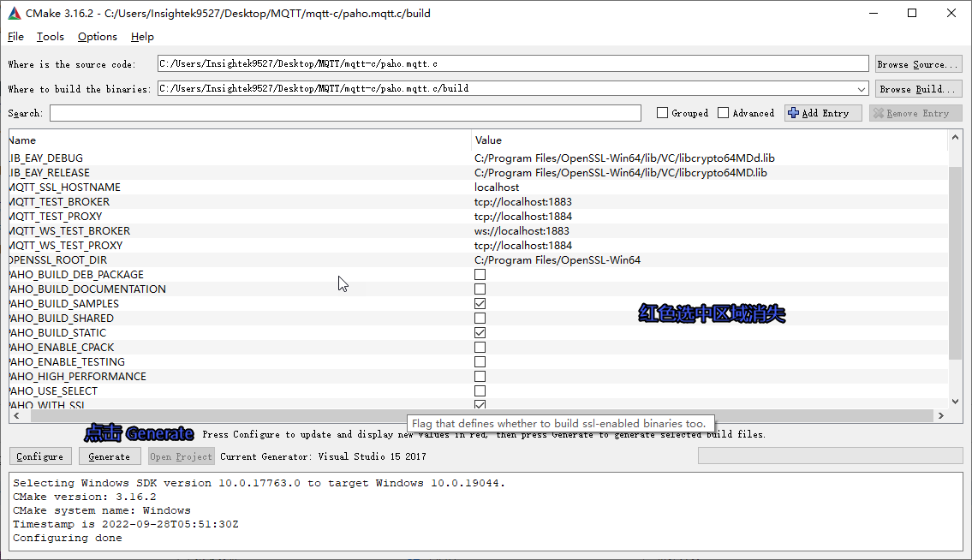Select MQTT_WS_TEST_PROXY row
The width and height of the screenshot is (972, 560).
pyautogui.click(x=479, y=246)
